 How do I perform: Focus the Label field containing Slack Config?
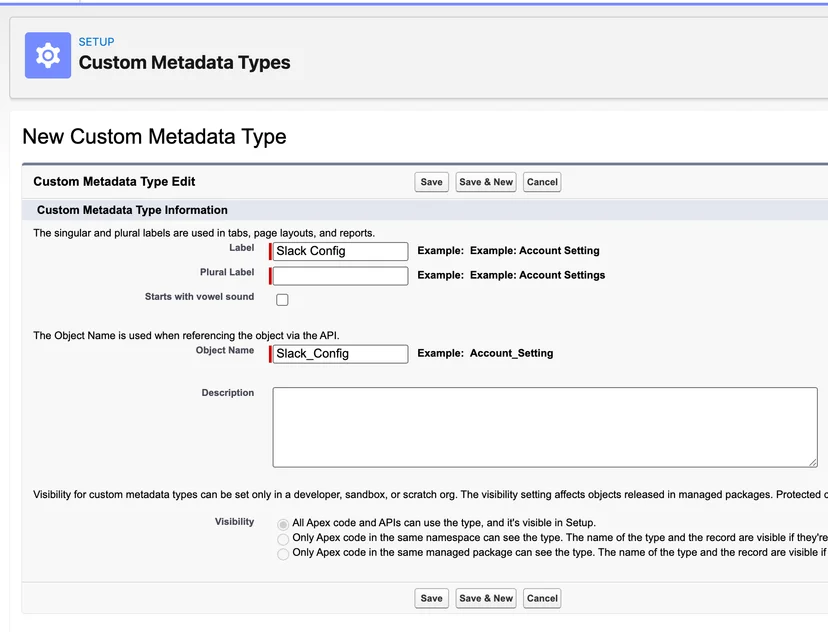(x=340, y=251)
